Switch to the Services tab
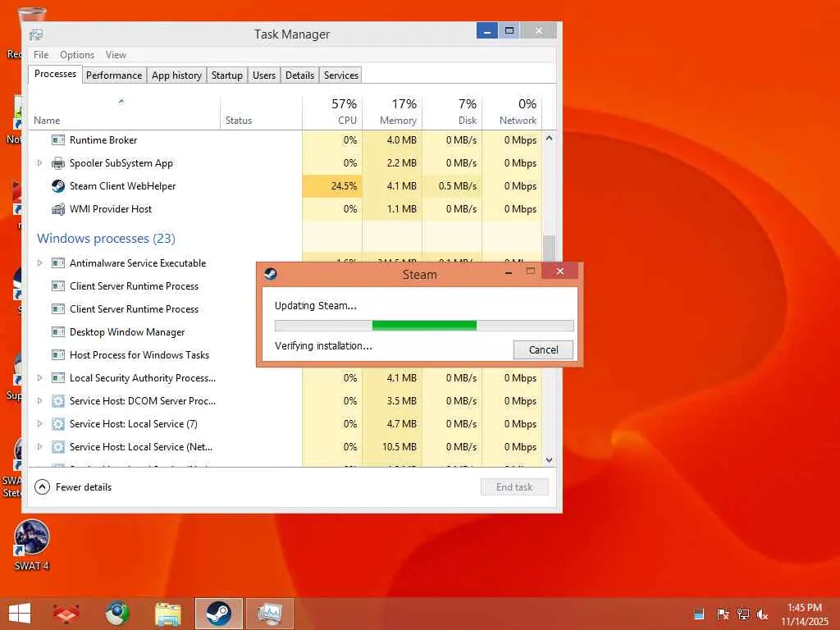 click(x=341, y=75)
